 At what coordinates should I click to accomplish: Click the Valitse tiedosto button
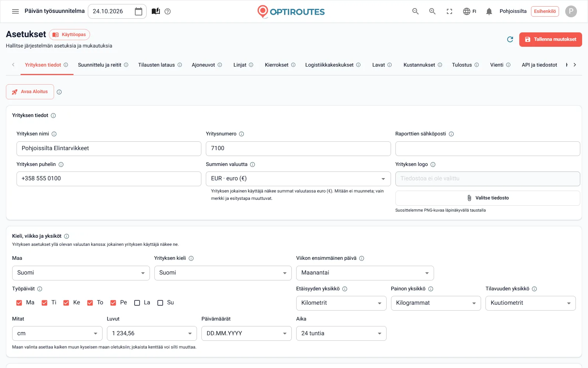pos(488,198)
